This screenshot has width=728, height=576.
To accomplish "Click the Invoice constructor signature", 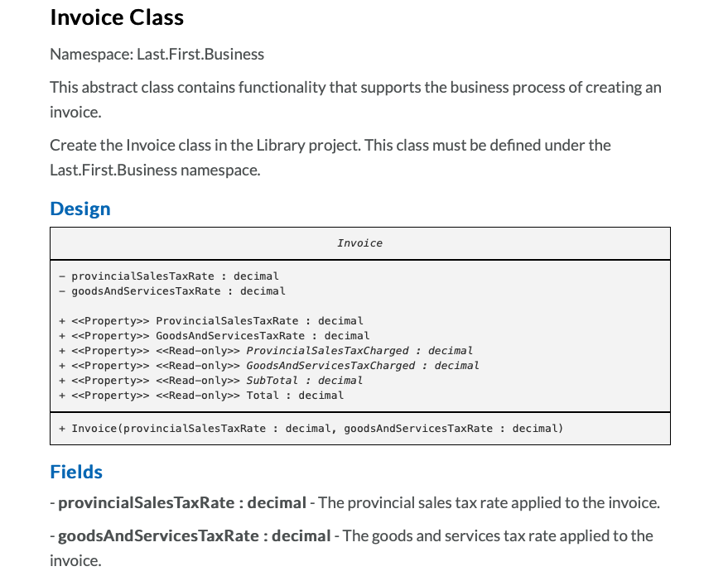I will point(312,428).
